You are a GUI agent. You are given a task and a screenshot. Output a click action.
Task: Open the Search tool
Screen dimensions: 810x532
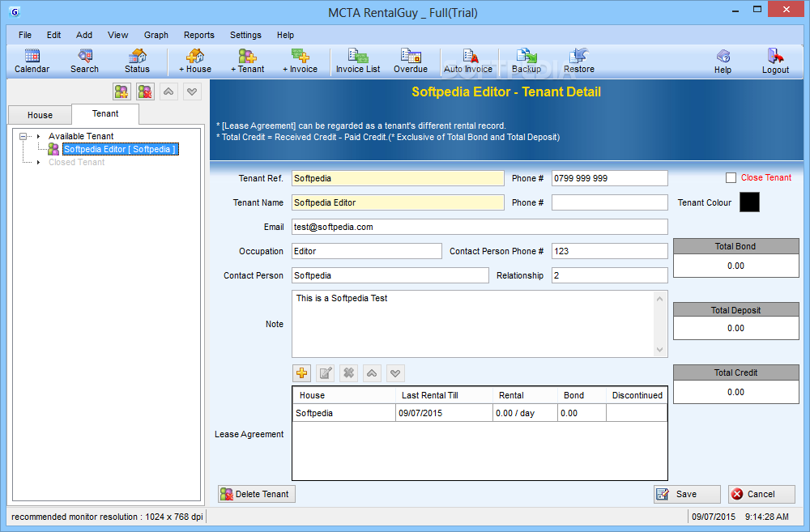[85, 61]
